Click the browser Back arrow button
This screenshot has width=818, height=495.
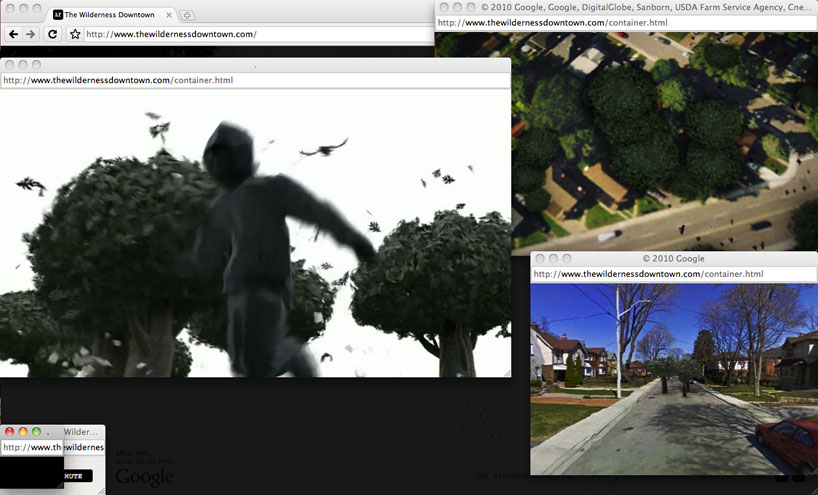[13, 34]
